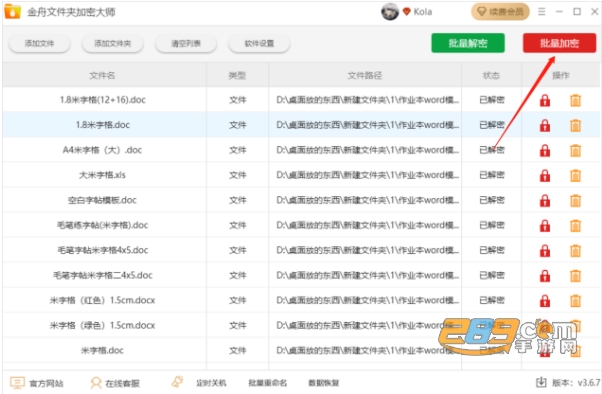Click the 添加文件夹 button
Image resolution: width=602 pixels, height=394 pixels.
click(x=112, y=43)
